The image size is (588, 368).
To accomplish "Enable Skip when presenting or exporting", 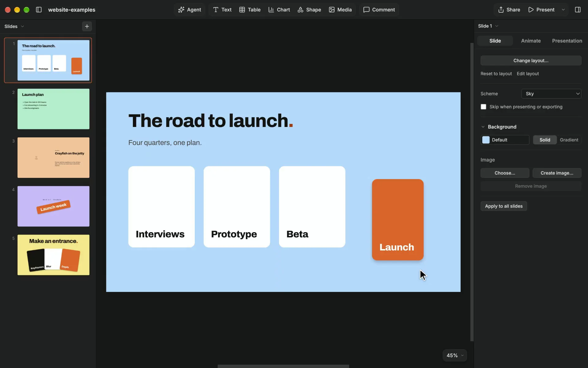I will pos(483,107).
